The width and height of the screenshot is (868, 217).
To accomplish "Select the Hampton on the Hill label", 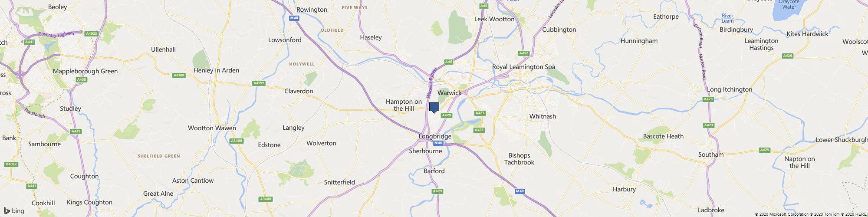I will [x=404, y=105].
